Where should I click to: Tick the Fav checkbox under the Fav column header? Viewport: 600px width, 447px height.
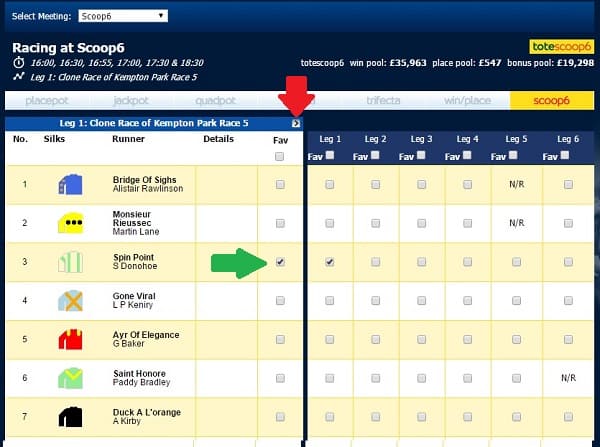279,157
